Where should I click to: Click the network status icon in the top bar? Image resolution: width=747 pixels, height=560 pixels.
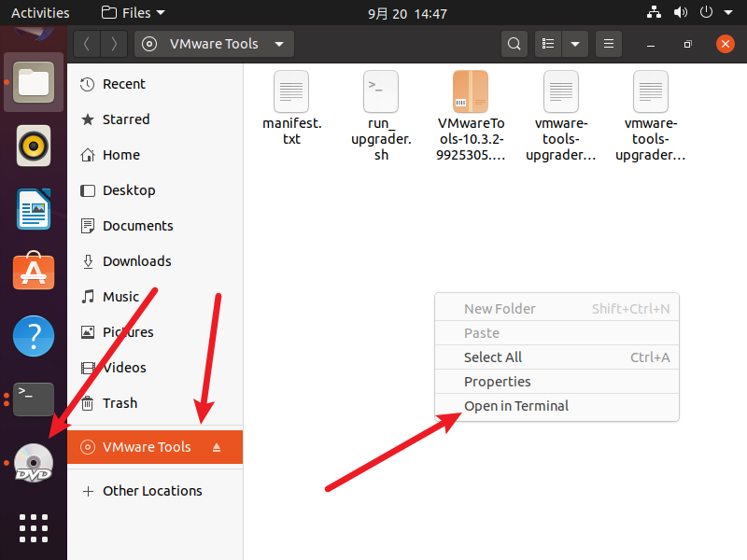(x=654, y=12)
